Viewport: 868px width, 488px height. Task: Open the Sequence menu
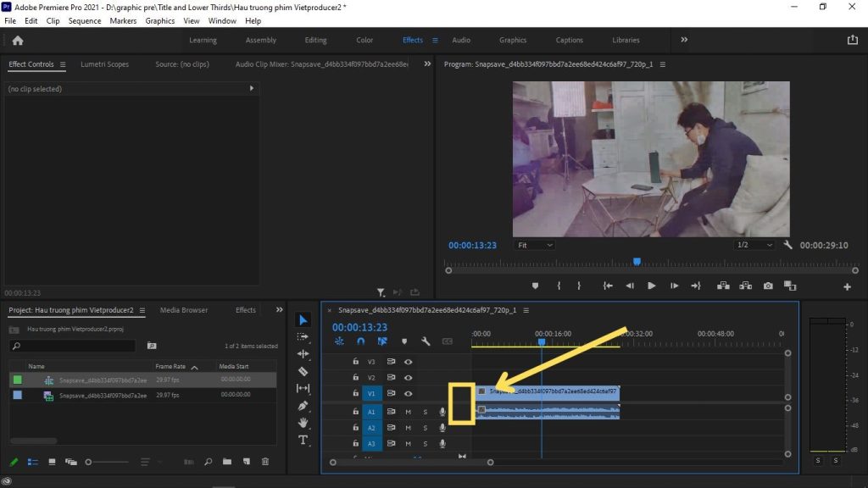tap(85, 20)
